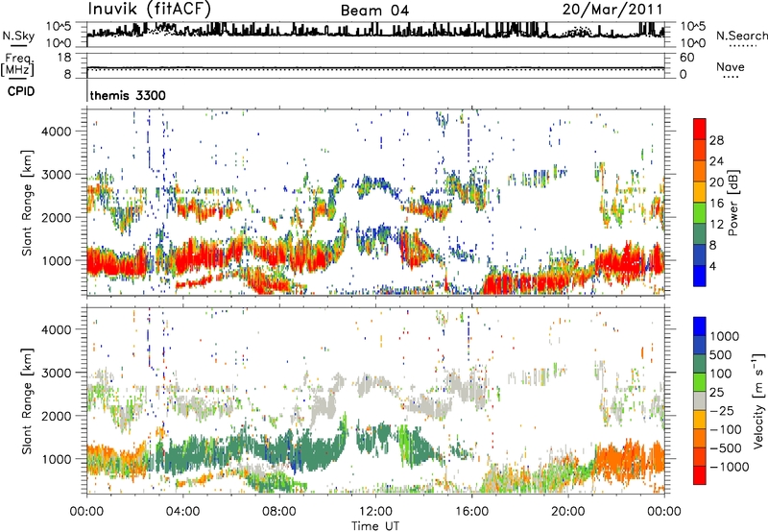768x532 pixels.
Task: Click the "Power [dB]" colorbar title
Action: [x=732, y=203]
